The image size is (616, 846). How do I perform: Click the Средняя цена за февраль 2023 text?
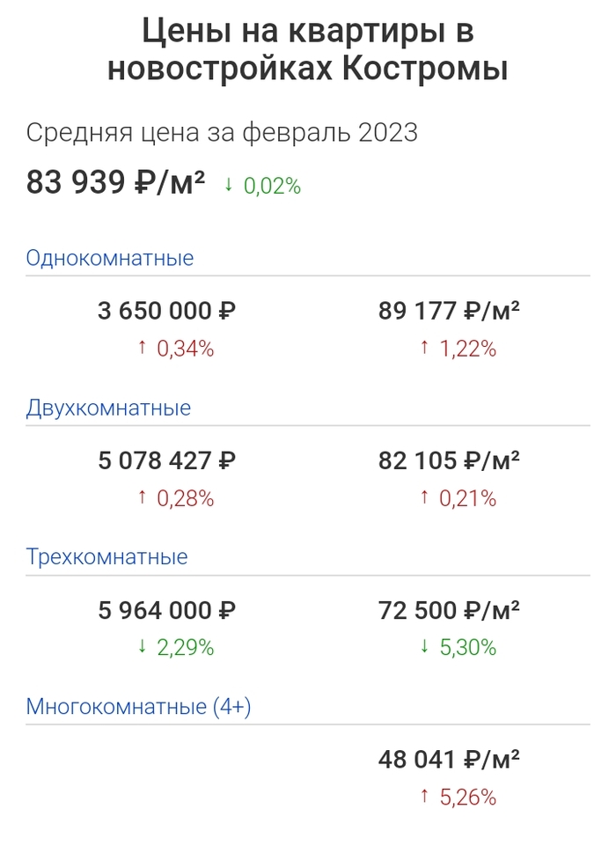[222, 133]
